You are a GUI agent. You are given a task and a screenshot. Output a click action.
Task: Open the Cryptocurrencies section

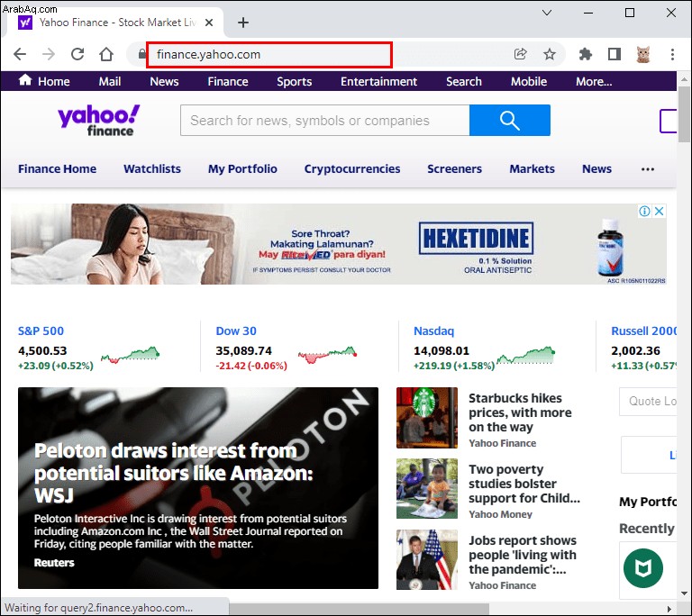tap(352, 168)
